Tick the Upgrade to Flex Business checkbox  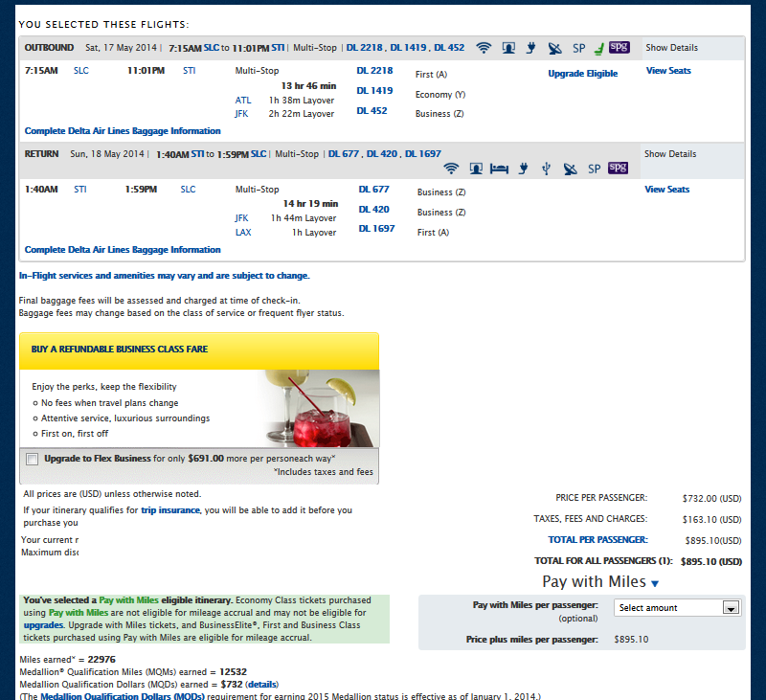[33, 459]
